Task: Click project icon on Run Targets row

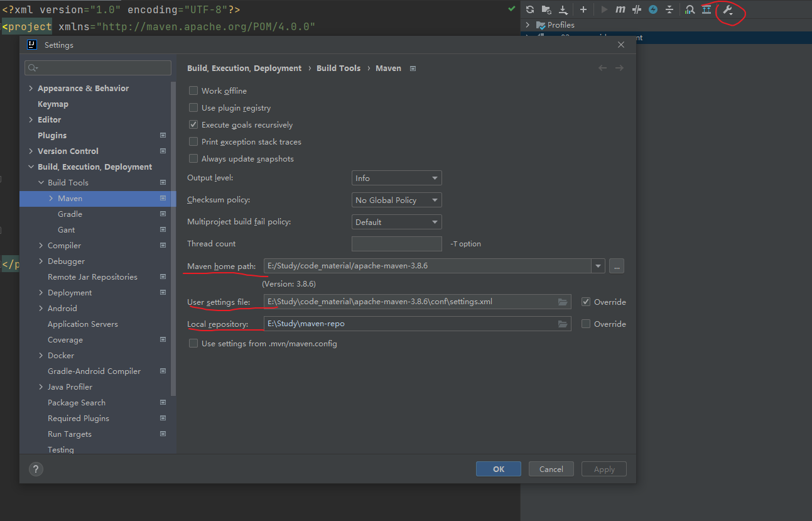Action: (x=163, y=434)
